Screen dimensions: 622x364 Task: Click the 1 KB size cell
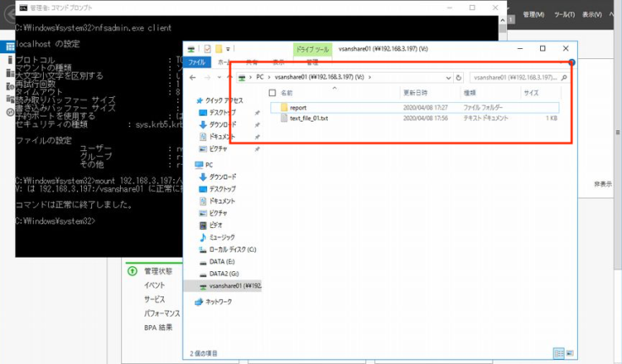pos(551,118)
